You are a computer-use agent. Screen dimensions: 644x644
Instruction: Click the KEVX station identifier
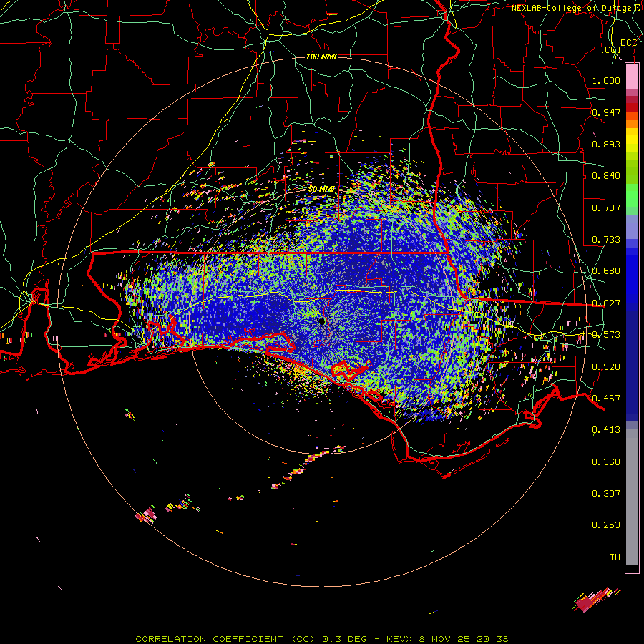pos(399,639)
